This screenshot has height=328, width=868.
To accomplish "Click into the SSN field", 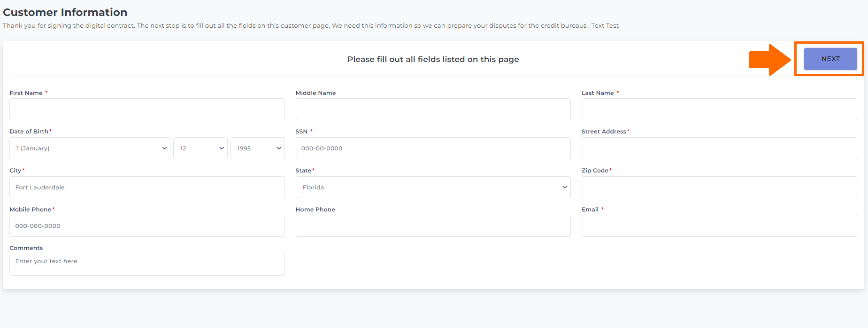I will pyautogui.click(x=433, y=148).
